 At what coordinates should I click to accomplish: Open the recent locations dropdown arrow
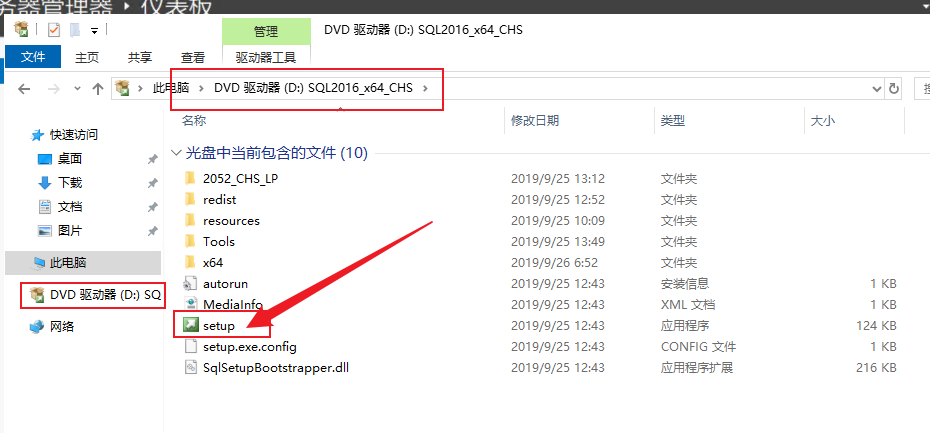coord(77,89)
